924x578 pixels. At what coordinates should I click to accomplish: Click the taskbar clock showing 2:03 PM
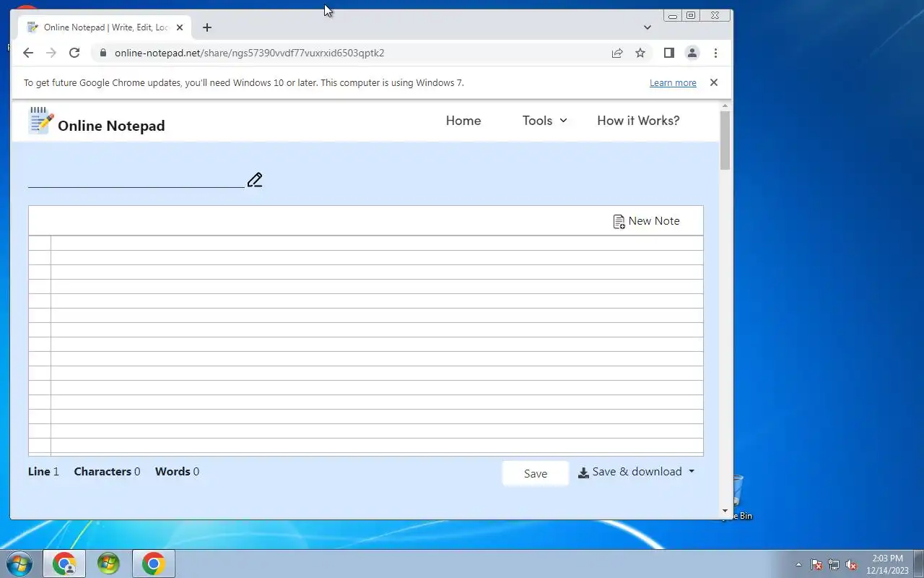887,564
